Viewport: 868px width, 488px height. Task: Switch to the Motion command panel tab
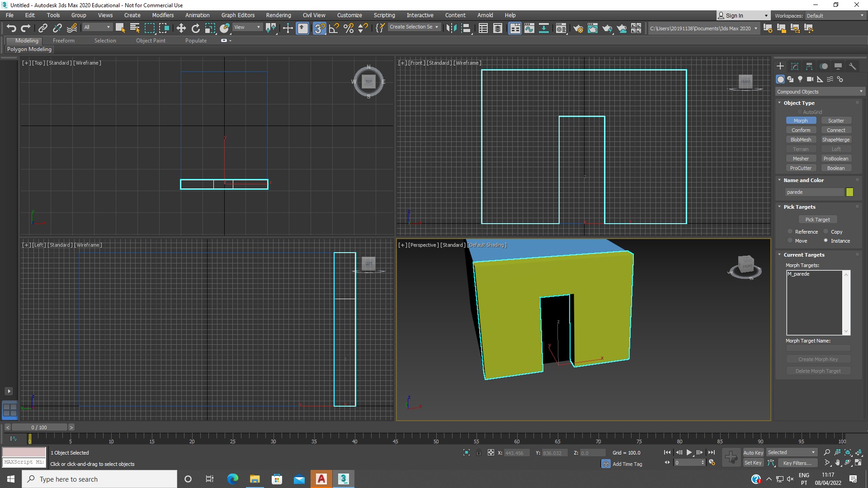coord(824,66)
